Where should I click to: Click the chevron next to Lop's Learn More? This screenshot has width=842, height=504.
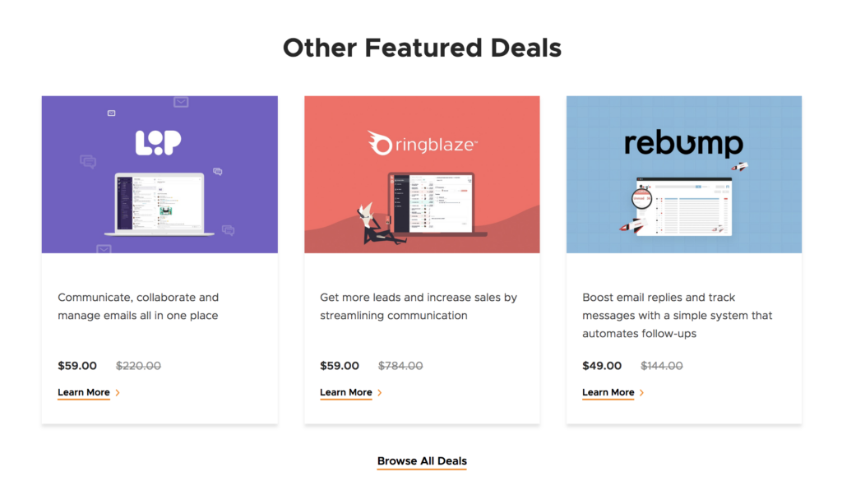[x=116, y=392]
